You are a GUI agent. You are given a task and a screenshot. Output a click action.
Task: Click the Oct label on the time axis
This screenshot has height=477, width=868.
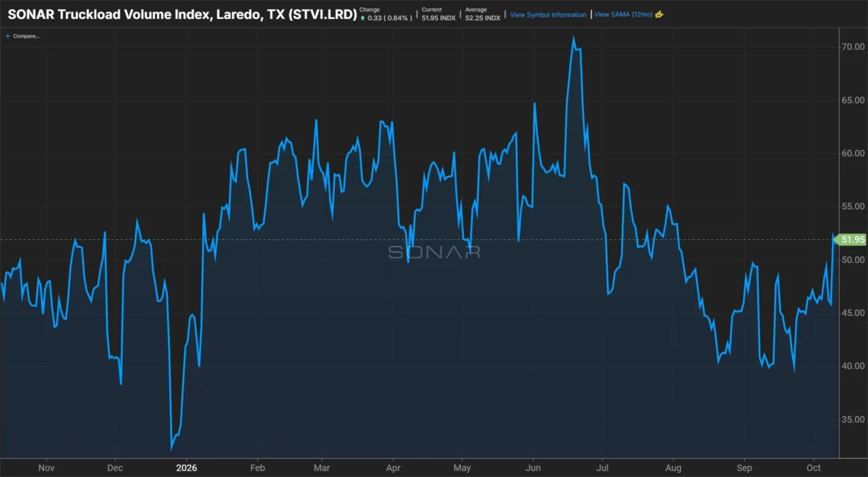(813, 468)
